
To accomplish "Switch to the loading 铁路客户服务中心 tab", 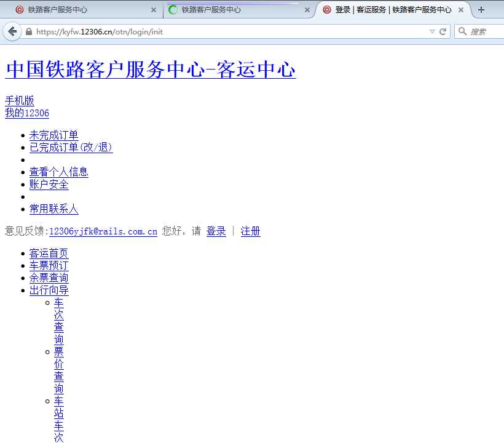I will (x=238, y=10).
